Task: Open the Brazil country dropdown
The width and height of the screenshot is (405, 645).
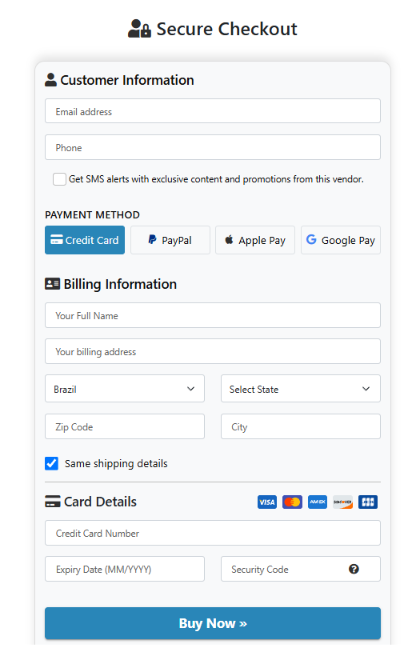Action: point(125,388)
